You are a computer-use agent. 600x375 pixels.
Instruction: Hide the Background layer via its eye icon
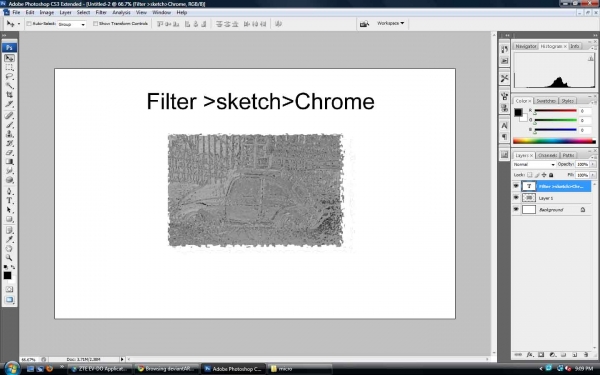pyautogui.click(x=516, y=209)
